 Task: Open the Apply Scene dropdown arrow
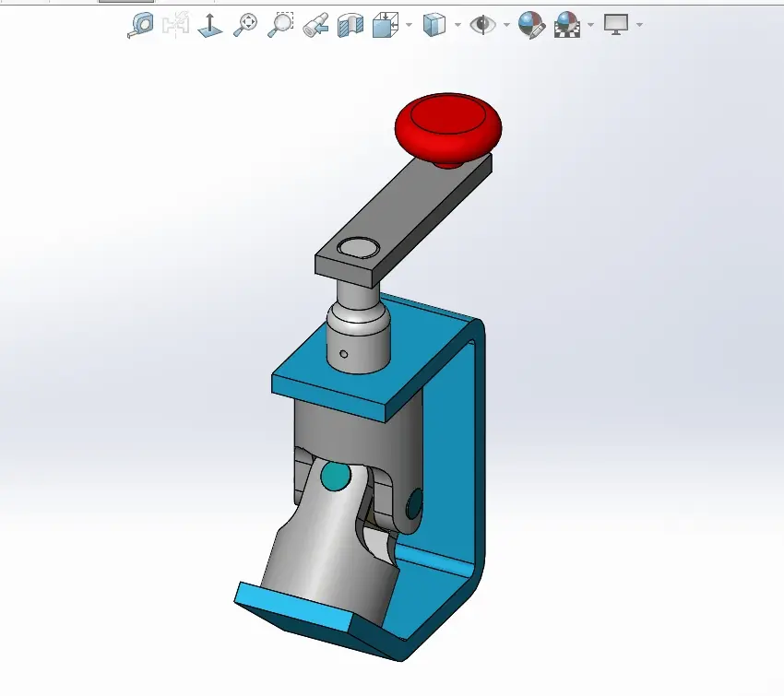[x=591, y=25]
